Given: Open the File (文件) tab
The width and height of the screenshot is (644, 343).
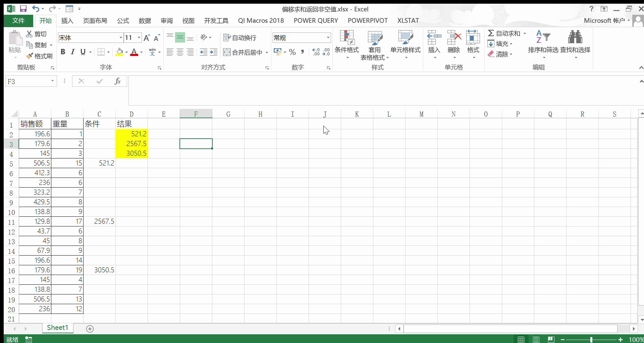Looking at the screenshot, I should [18, 21].
